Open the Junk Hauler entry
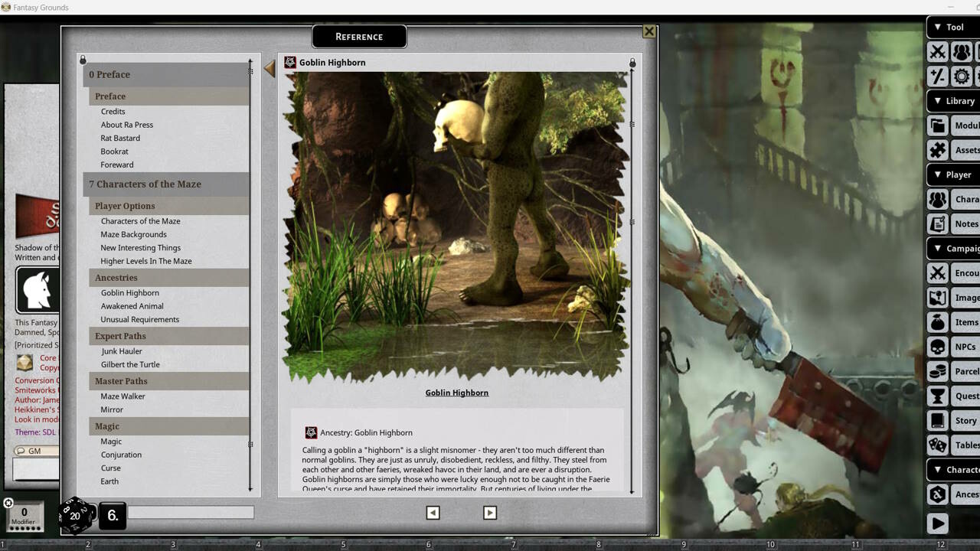980x551 pixels. pos(121,351)
